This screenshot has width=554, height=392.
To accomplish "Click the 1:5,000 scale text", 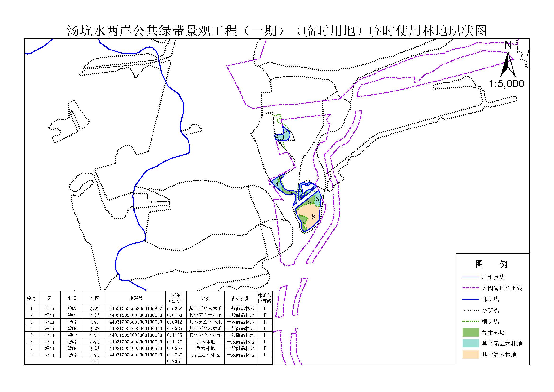I will 506,84.
